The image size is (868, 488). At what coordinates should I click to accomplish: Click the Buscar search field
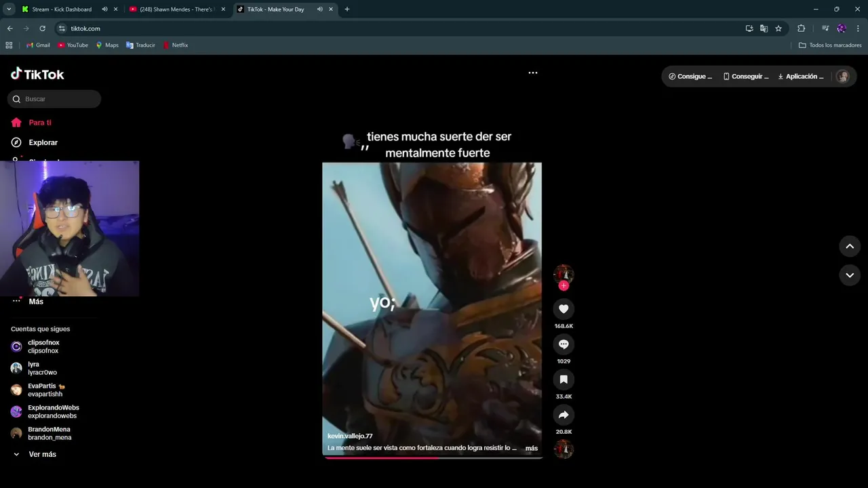[54, 99]
